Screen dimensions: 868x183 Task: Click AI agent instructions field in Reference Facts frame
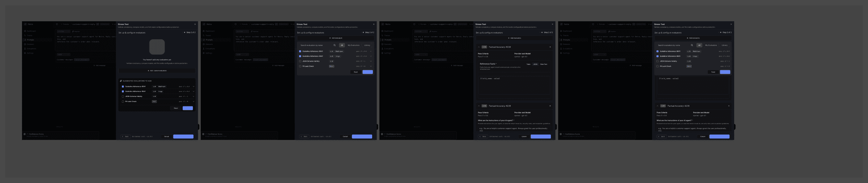(514, 129)
